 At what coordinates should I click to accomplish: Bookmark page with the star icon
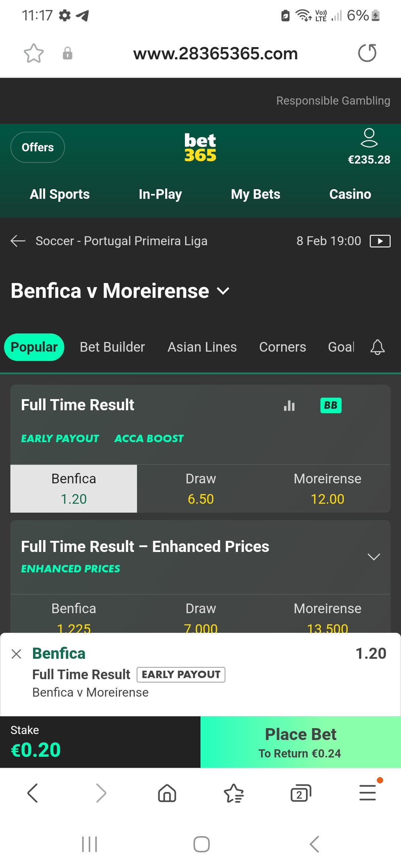tap(34, 53)
